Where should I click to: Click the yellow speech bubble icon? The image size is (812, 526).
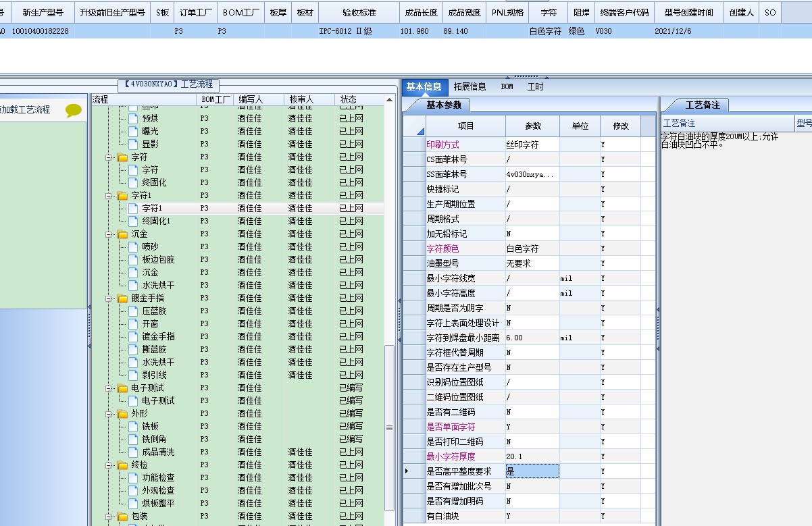(74, 111)
